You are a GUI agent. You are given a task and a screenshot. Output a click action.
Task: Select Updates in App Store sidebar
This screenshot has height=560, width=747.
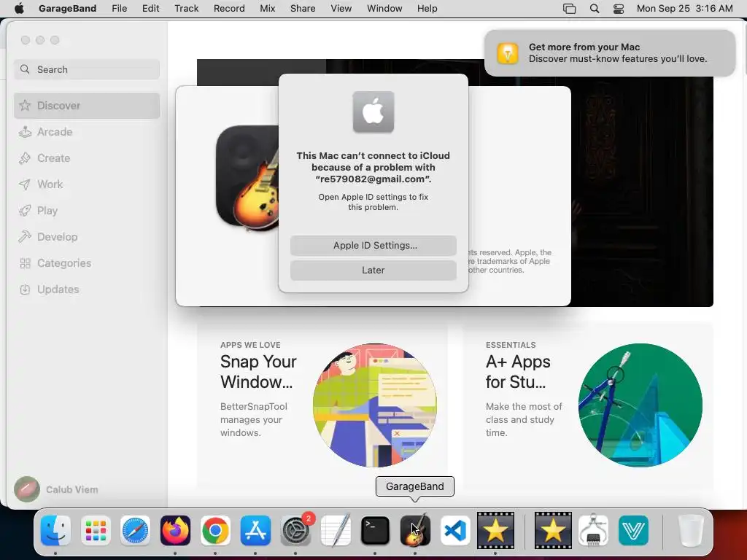87,289
